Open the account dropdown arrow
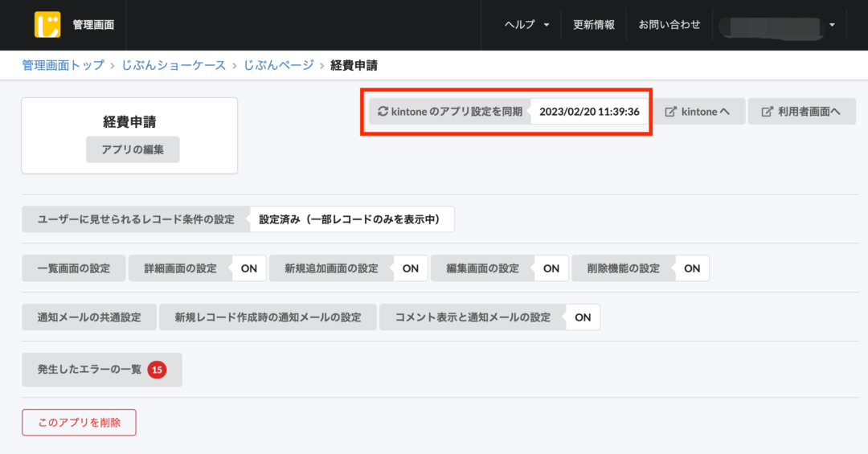 [832, 25]
